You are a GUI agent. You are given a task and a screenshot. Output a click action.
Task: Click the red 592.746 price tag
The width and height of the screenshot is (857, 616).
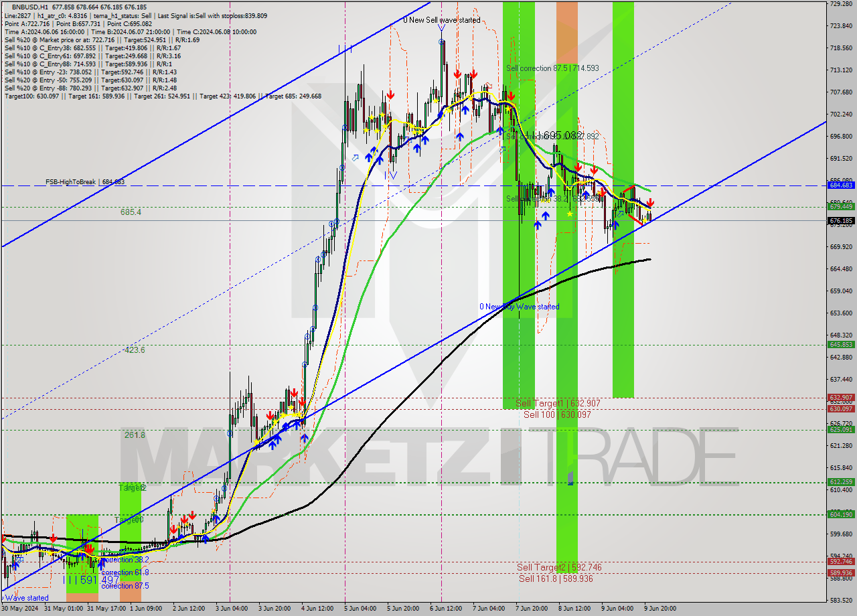(x=841, y=562)
